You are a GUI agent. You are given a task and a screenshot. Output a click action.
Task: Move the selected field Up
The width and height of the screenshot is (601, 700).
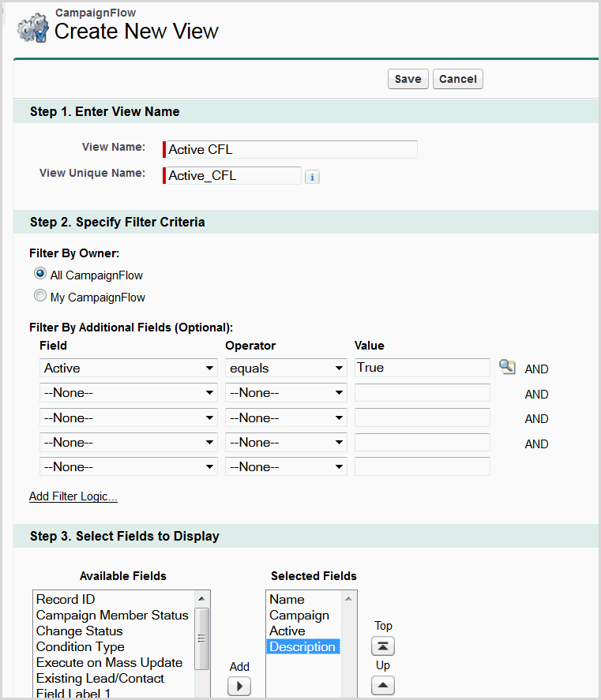[383, 685]
